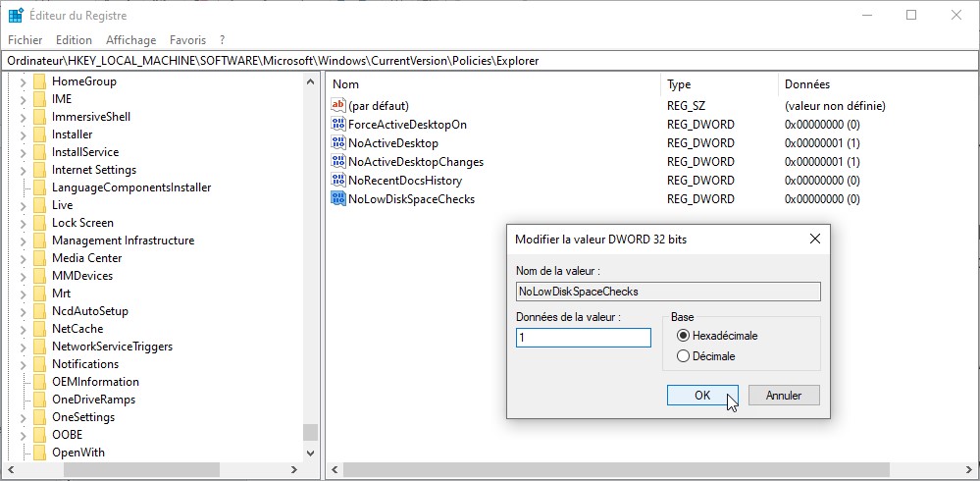This screenshot has width=980, height=481.
Task: Click the NoRecentDocsHistory DWORD icon
Action: coord(338,181)
